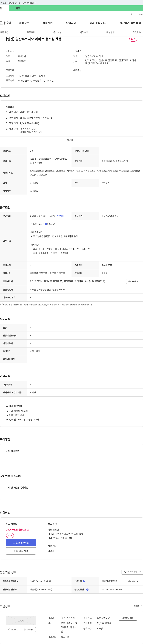Open 더보기 link in 기업정보 heading
Viewport: 143px width, 644px height.
[x=138, y=606]
